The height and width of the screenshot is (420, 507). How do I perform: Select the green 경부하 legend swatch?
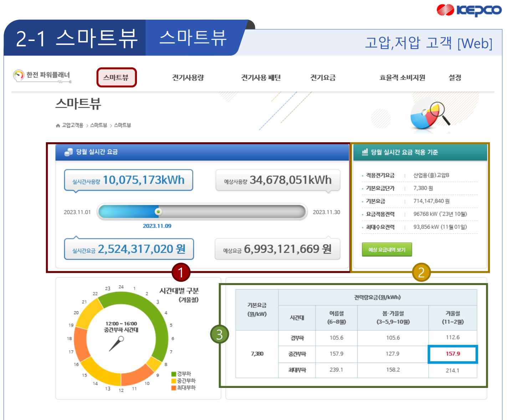[x=174, y=375]
